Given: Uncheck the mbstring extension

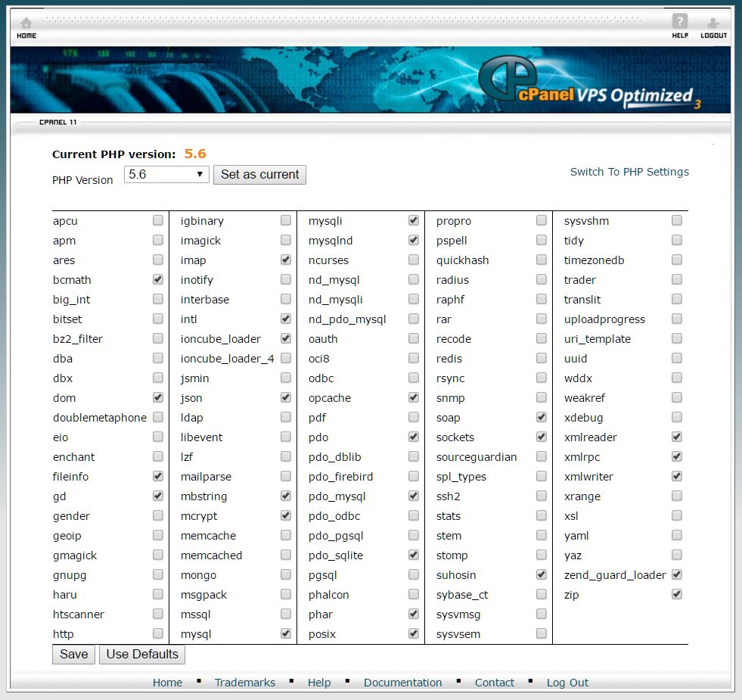Looking at the screenshot, I should pos(286,496).
